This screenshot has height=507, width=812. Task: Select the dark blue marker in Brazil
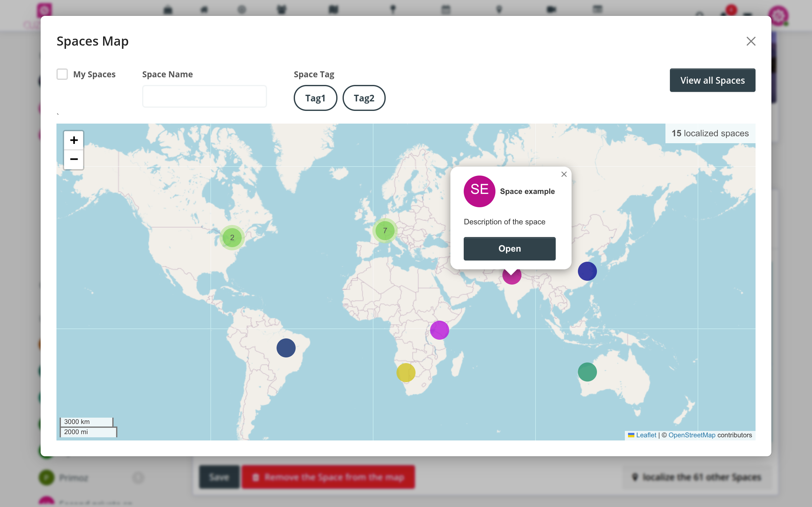click(x=286, y=348)
